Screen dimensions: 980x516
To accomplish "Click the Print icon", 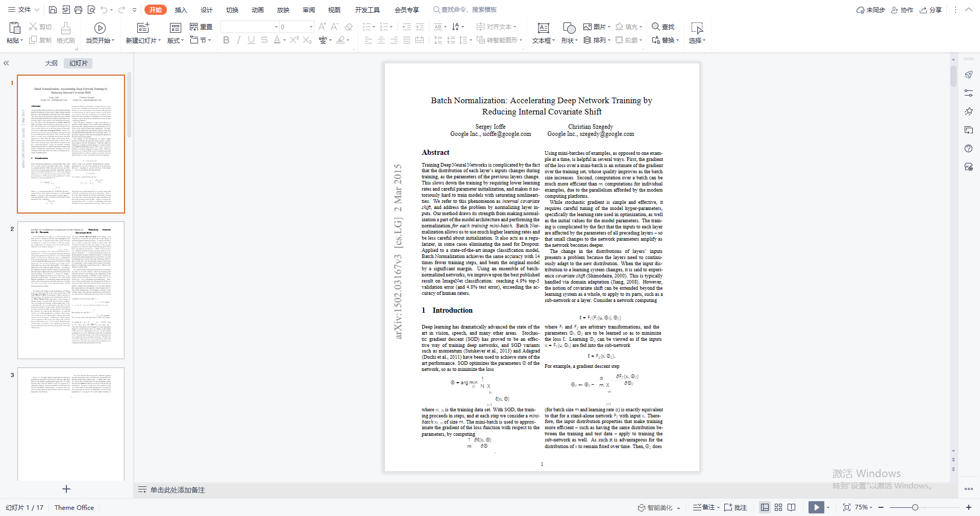I will click(x=78, y=10).
